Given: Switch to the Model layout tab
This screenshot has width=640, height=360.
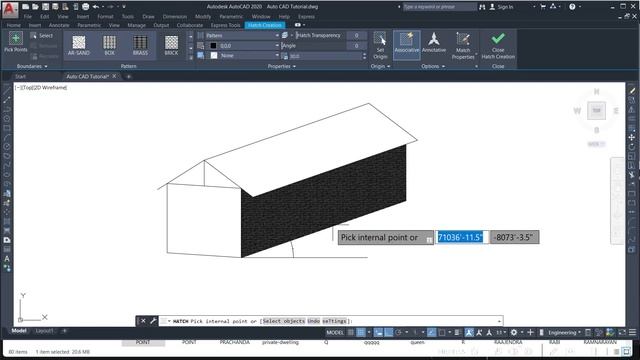Looking at the screenshot, I should coord(19,331).
